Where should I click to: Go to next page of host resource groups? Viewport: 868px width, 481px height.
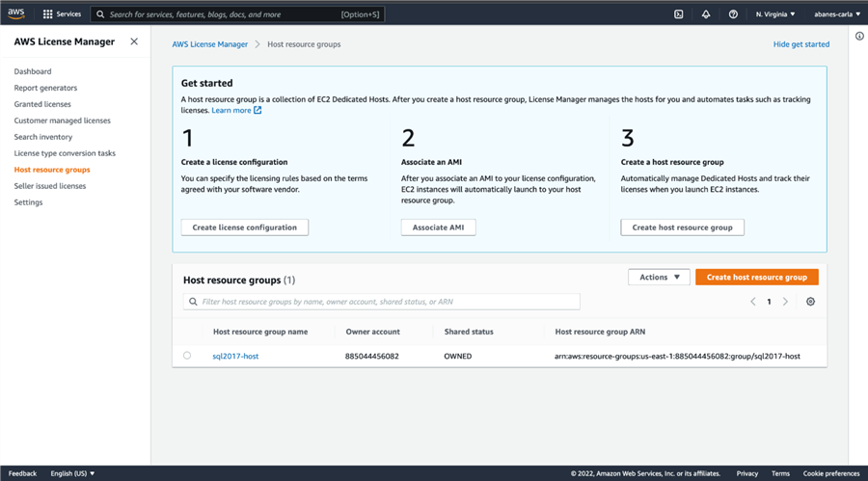pyautogui.click(x=786, y=302)
